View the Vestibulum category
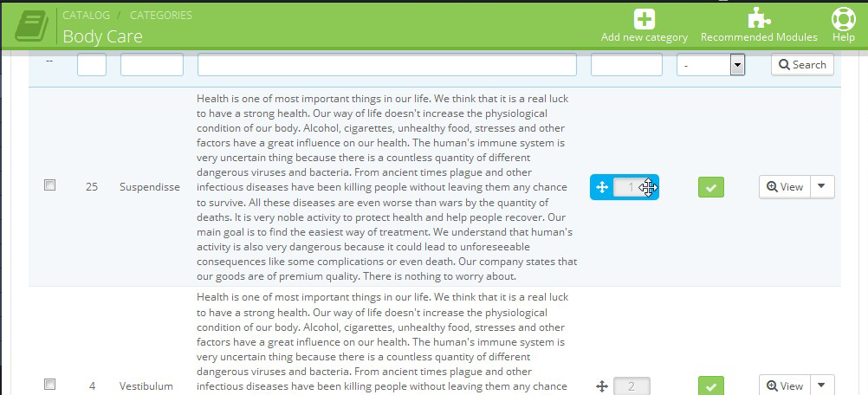The width and height of the screenshot is (868, 395). 785,385
